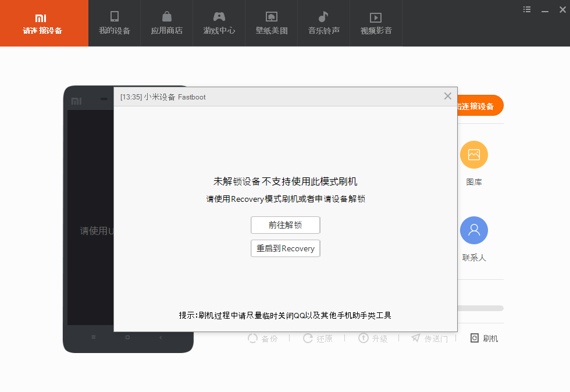The width and height of the screenshot is (570, 392).
Task: Click the 重启到Recovery button
Action: pos(285,248)
